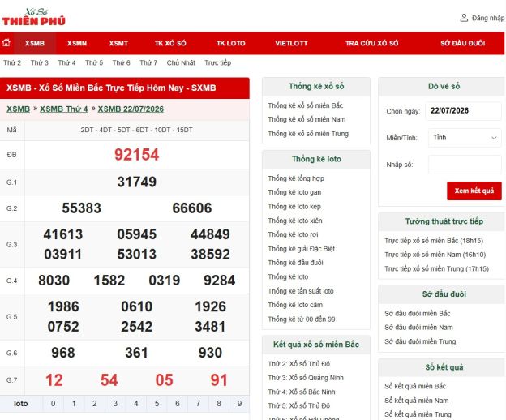Click the Nhập số input field
Image resolution: width=506 pixels, height=420 pixels.
[x=465, y=165]
